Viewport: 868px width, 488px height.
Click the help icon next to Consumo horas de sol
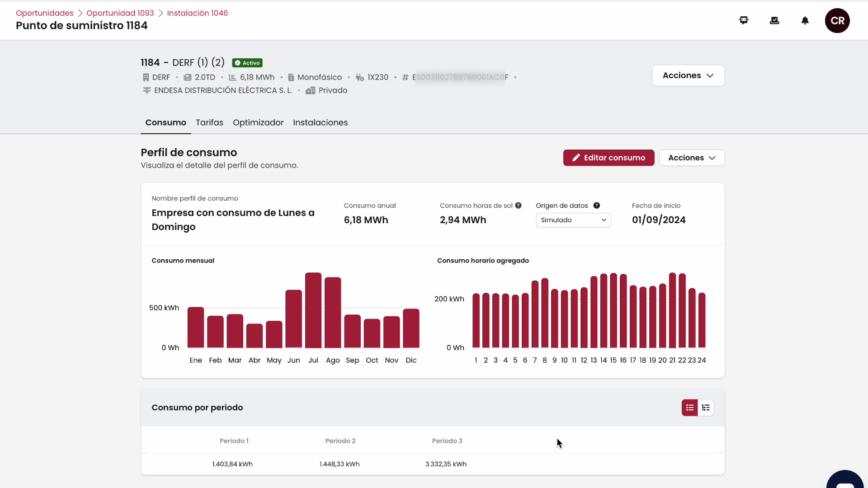click(x=519, y=206)
